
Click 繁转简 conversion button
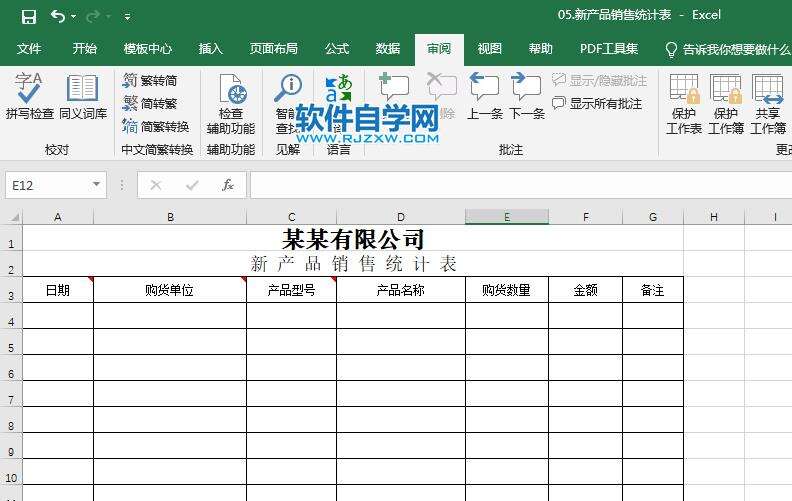150,80
